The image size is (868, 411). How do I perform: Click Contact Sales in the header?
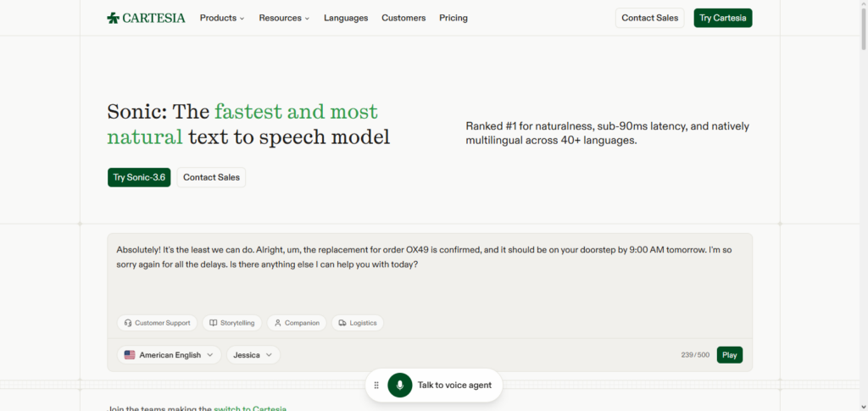point(650,18)
